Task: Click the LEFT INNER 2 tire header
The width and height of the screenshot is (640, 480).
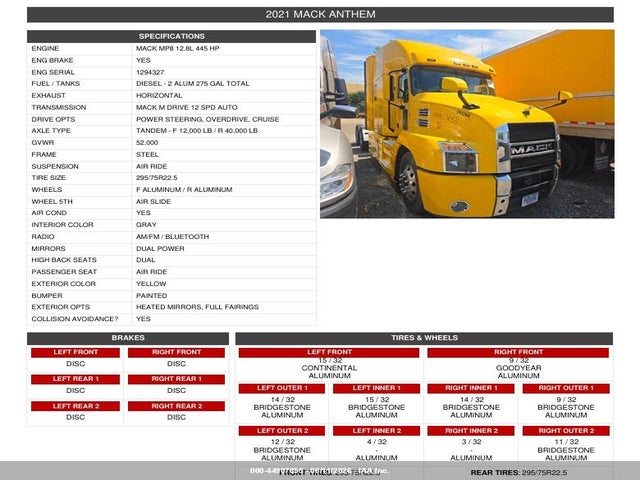Action: click(376, 431)
